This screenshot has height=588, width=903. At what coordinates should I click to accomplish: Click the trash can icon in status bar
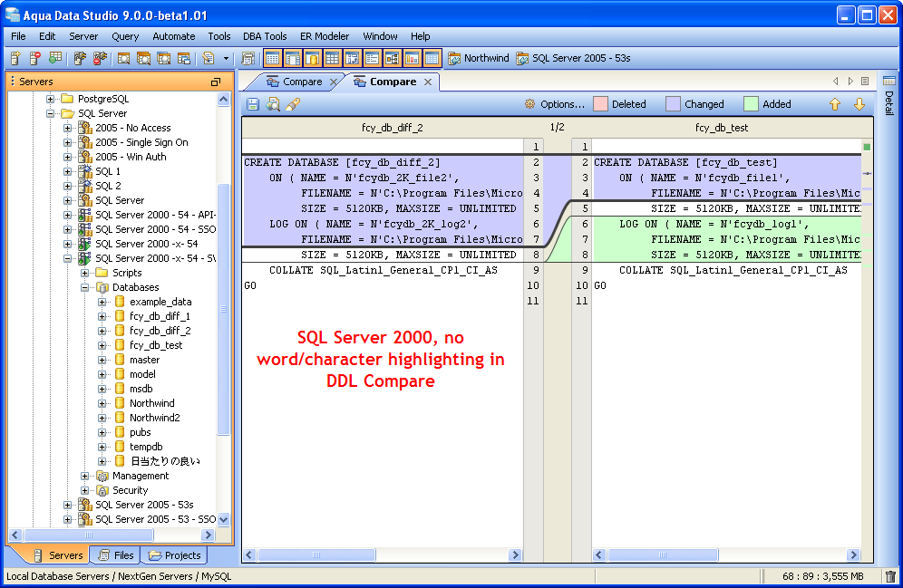890,576
